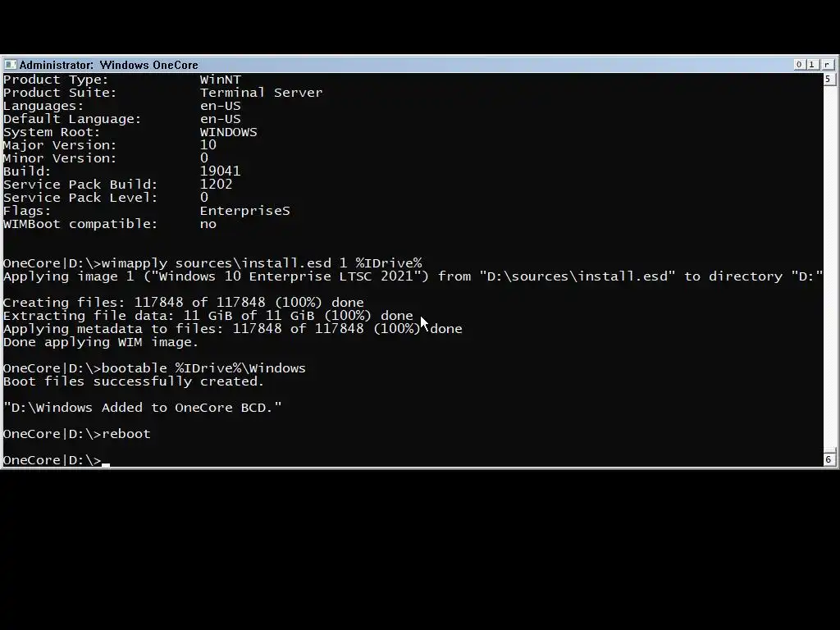This screenshot has height=630, width=840.
Task: Click the 'System Root:' label
Action: click(52, 132)
